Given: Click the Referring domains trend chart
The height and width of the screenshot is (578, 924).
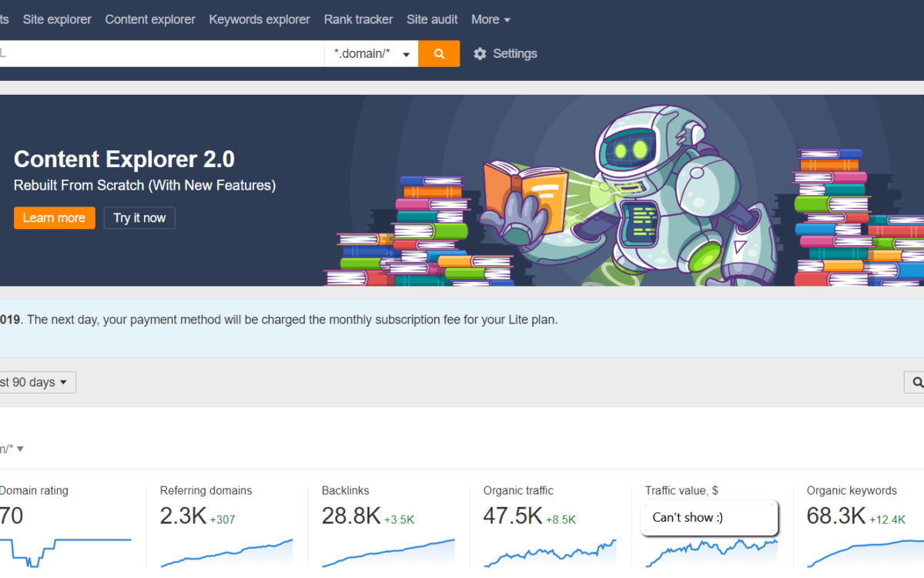Looking at the screenshot, I should [x=226, y=553].
